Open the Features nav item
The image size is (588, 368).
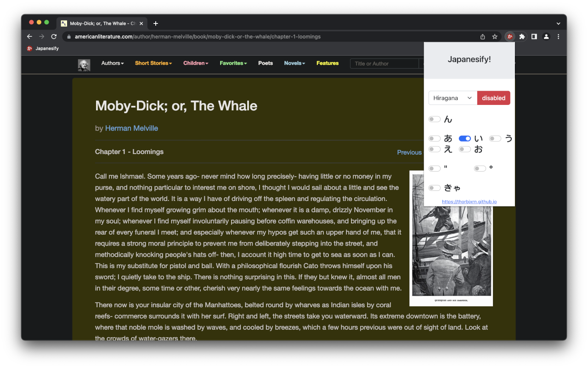(x=328, y=63)
